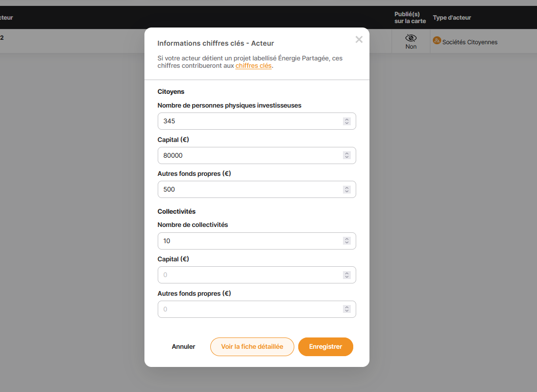Click the Citoyens Capital field showing 80000

[x=257, y=155]
